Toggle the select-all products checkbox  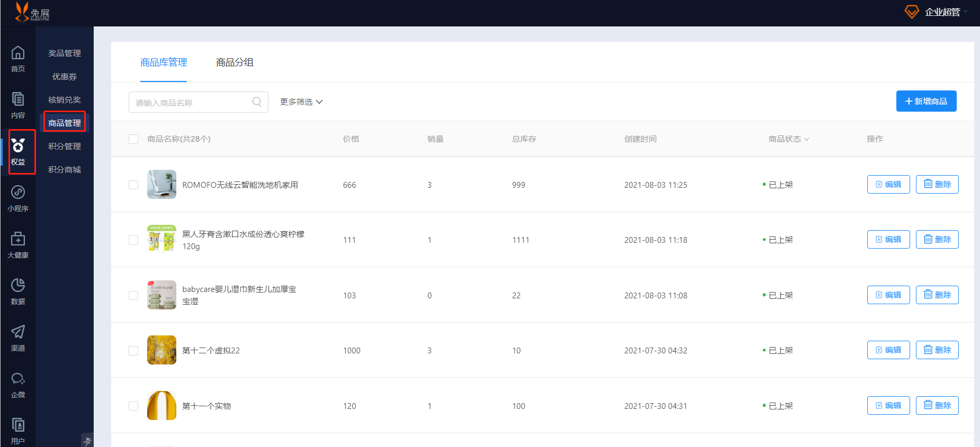[x=133, y=139]
